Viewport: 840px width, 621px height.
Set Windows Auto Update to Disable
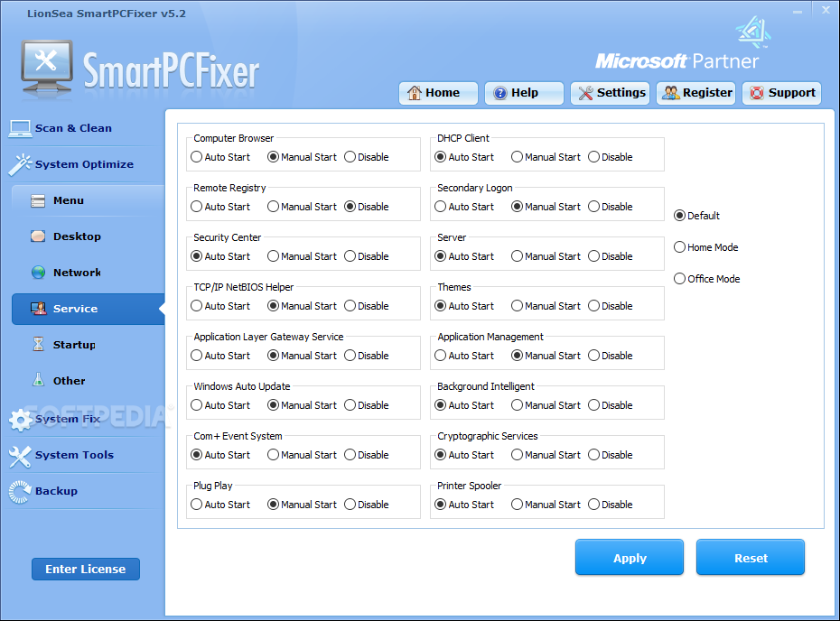coord(350,405)
